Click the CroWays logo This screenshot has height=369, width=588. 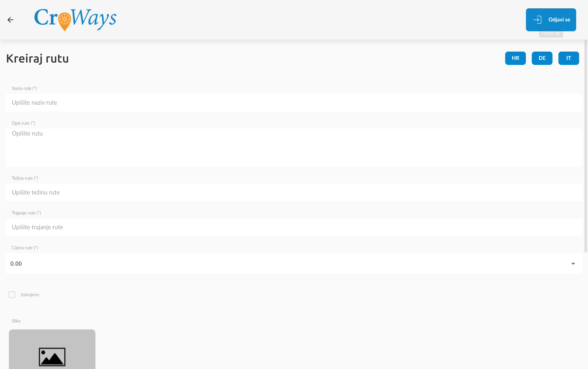(x=75, y=20)
